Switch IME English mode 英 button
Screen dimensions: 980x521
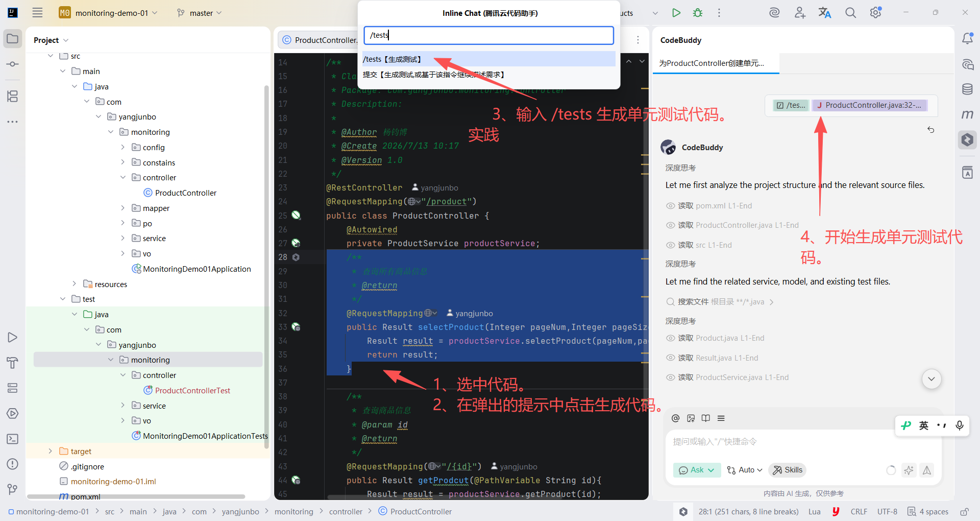924,425
